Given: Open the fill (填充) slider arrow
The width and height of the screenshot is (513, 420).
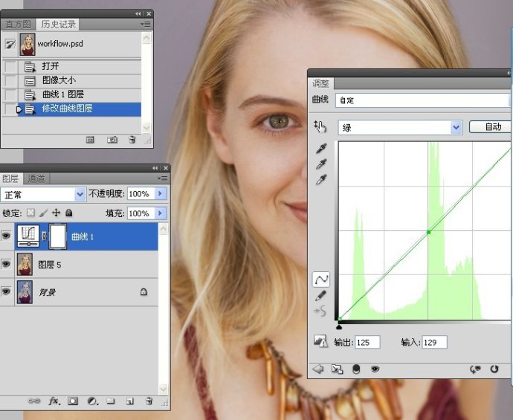Looking at the screenshot, I should [161, 213].
